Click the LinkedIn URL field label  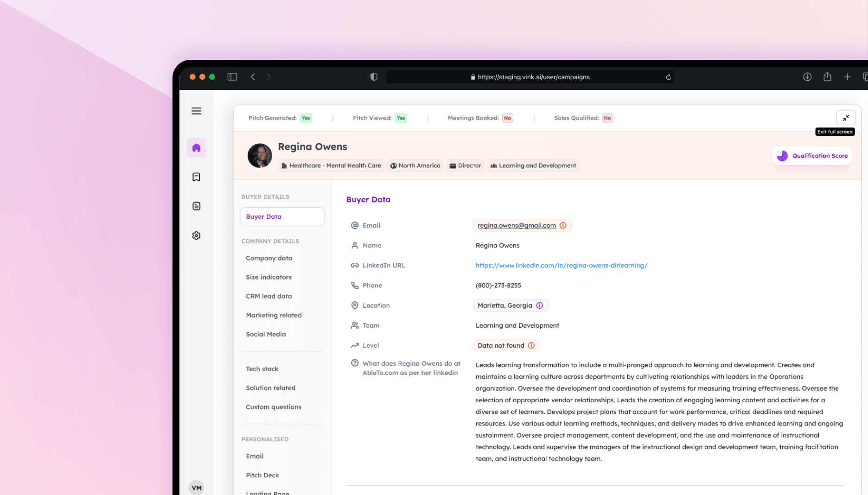(384, 266)
